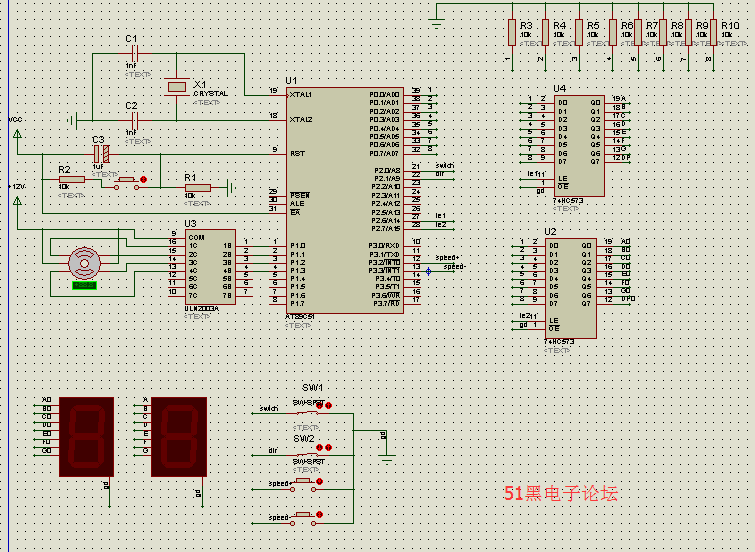755x552 pixels.
Task: Select resistor R10 in the pull-up row
Action: [x=713, y=32]
